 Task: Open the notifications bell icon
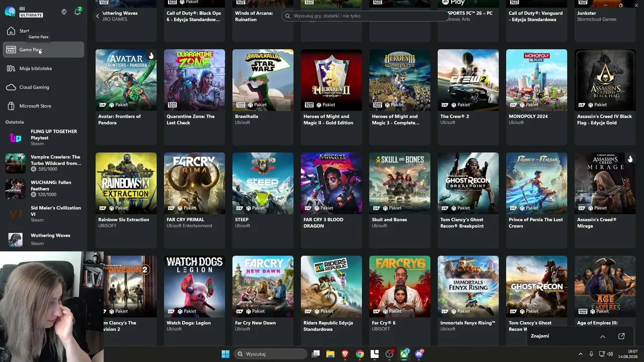coord(77,12)
